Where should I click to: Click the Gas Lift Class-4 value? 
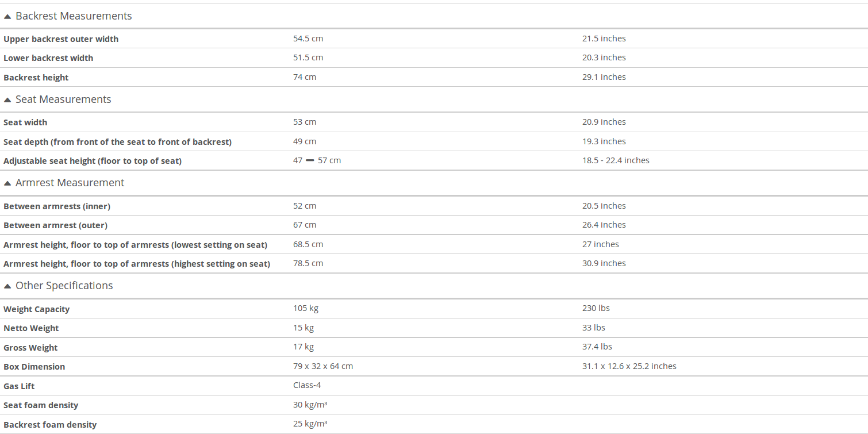coord(307,385)
